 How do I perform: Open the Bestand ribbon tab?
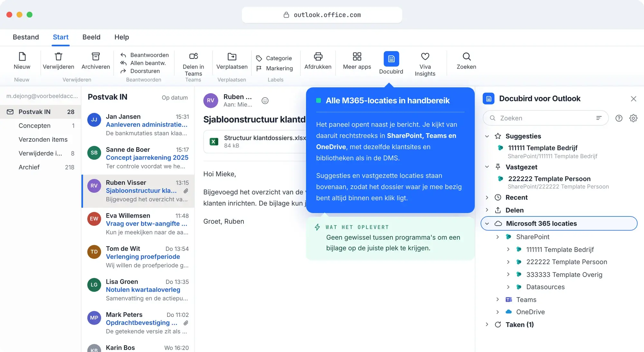(26, 37)
